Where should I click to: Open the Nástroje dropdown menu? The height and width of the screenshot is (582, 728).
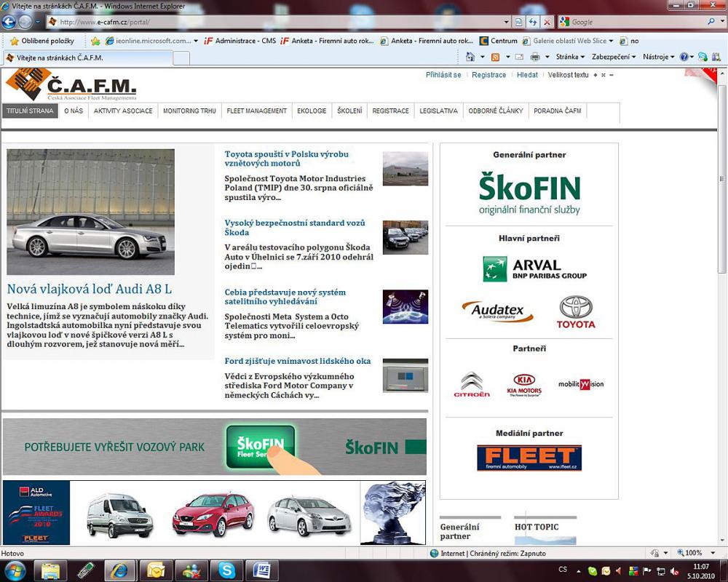[658, 57]
